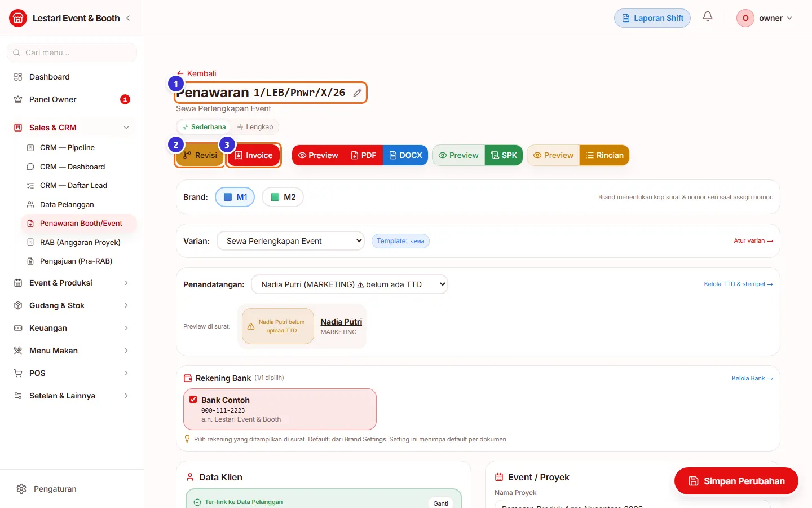This screenshot has width=812, height=508.
Task: Click the Rincian button
Action: (x=604, y=155)
